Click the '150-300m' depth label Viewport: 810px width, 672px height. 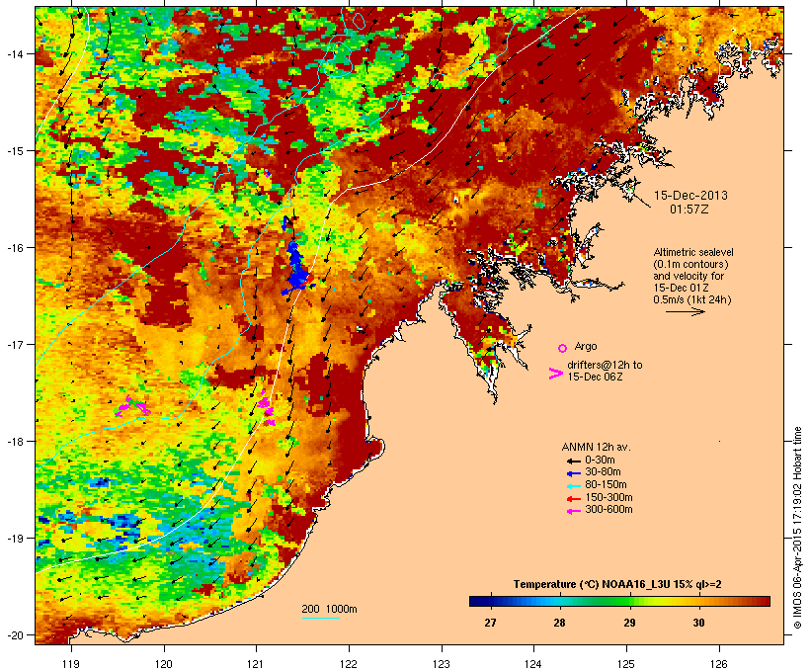coord(608,497)
